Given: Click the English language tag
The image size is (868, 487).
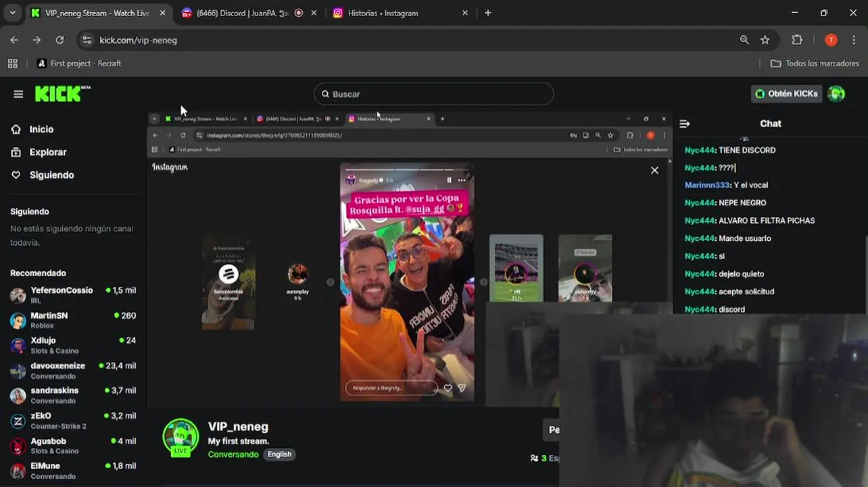Looking at the screenshot, I should (279, 455).
